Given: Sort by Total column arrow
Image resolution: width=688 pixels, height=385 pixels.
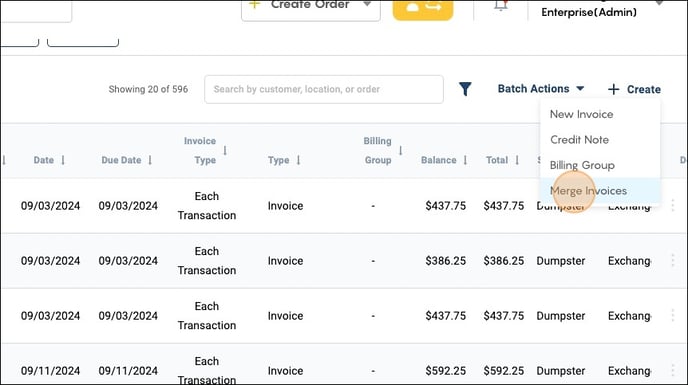Looking at the screenshot, I should click(517, 160).
